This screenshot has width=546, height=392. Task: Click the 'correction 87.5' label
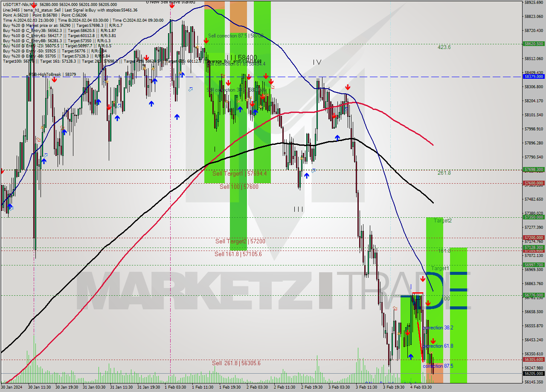click(x=438, y=366)
